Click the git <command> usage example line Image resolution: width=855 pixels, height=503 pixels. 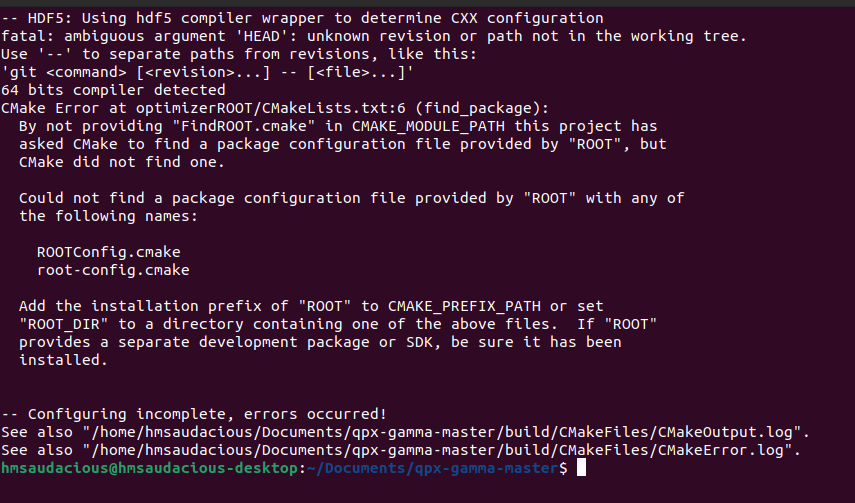[208, 72]
